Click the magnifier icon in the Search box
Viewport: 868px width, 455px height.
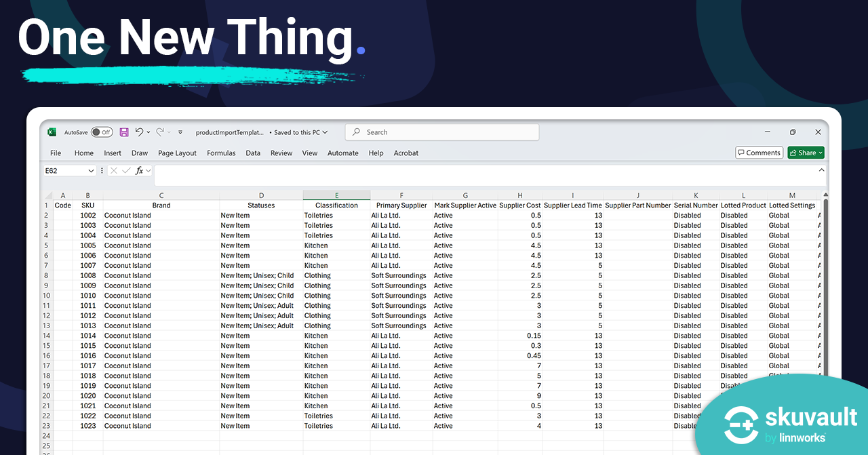[x=356, y=132]
